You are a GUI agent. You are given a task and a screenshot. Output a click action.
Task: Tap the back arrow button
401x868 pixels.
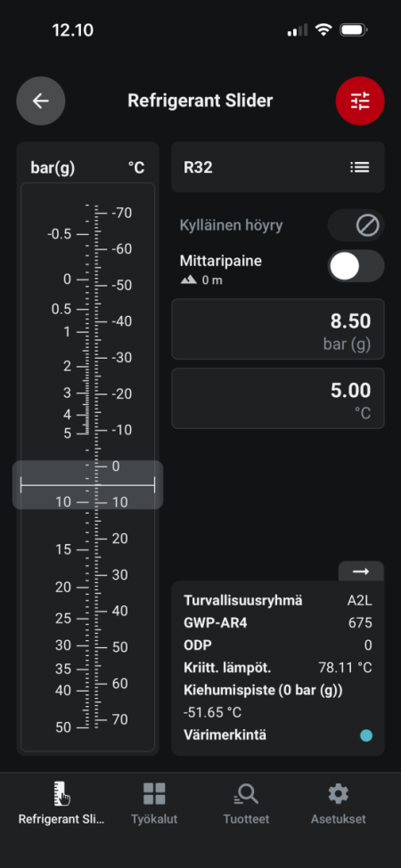40,101
